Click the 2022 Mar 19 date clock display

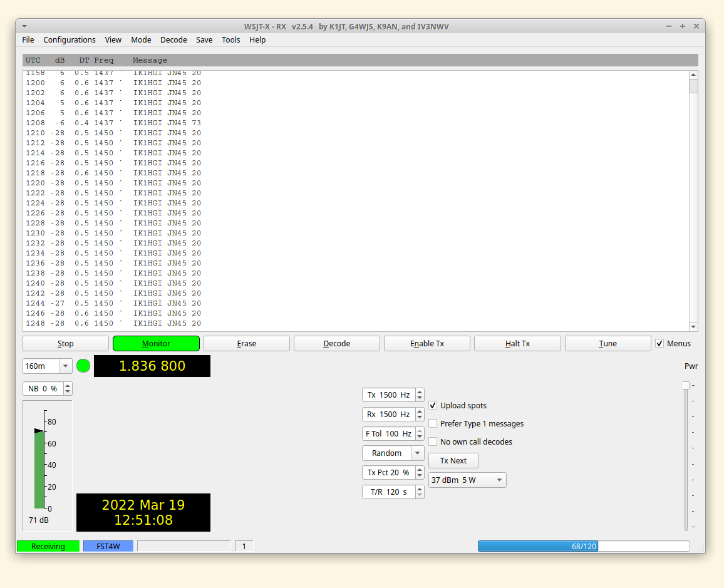pyautogui.click(x=143, y=512)
